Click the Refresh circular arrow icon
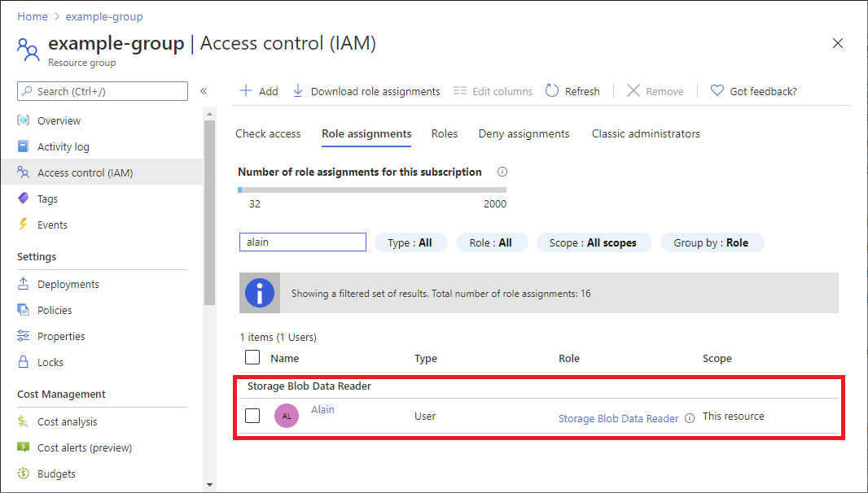 [552, 91]
